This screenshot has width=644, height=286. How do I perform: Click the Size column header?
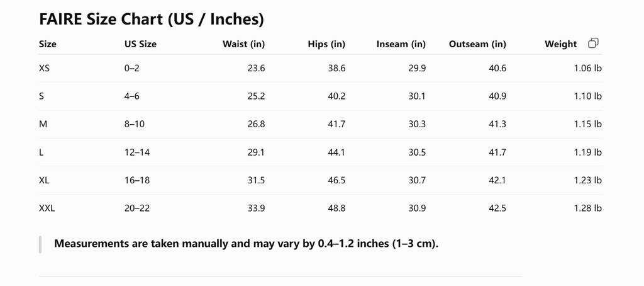48,44
